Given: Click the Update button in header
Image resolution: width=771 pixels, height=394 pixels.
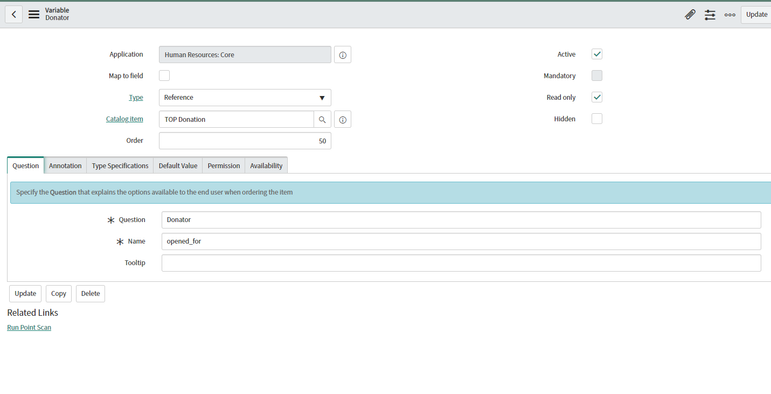Looking at the screenshot, I should [756, 15].
